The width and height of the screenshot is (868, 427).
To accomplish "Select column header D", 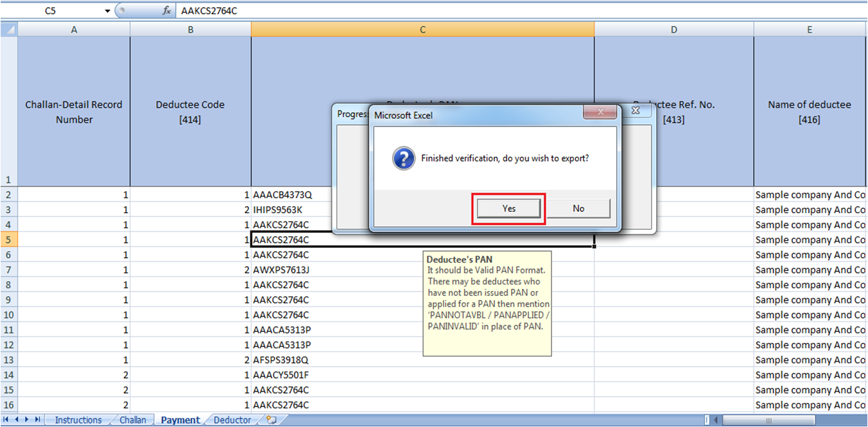I will click(673, 29).
